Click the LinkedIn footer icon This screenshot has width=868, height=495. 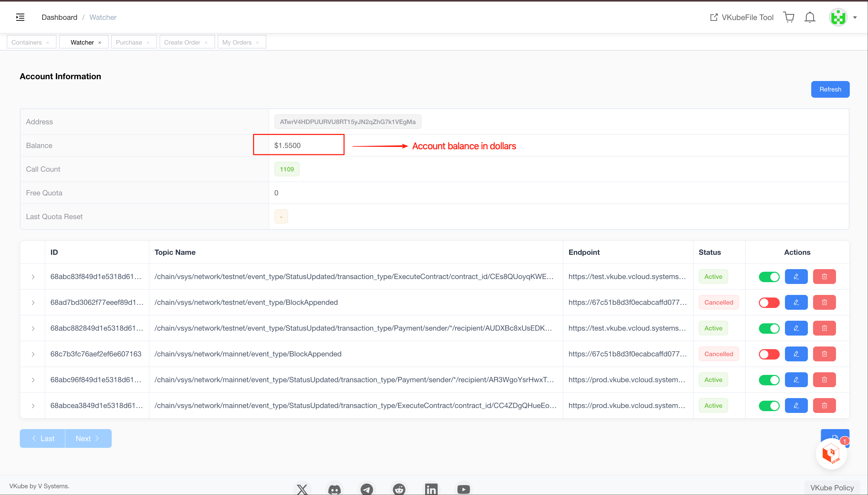(431, 489)
